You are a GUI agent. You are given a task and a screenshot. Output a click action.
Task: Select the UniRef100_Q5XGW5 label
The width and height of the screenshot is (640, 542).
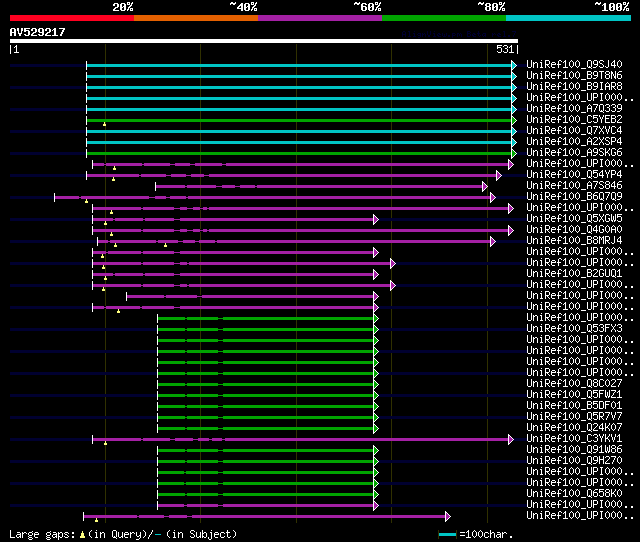[x=574, y=219]
